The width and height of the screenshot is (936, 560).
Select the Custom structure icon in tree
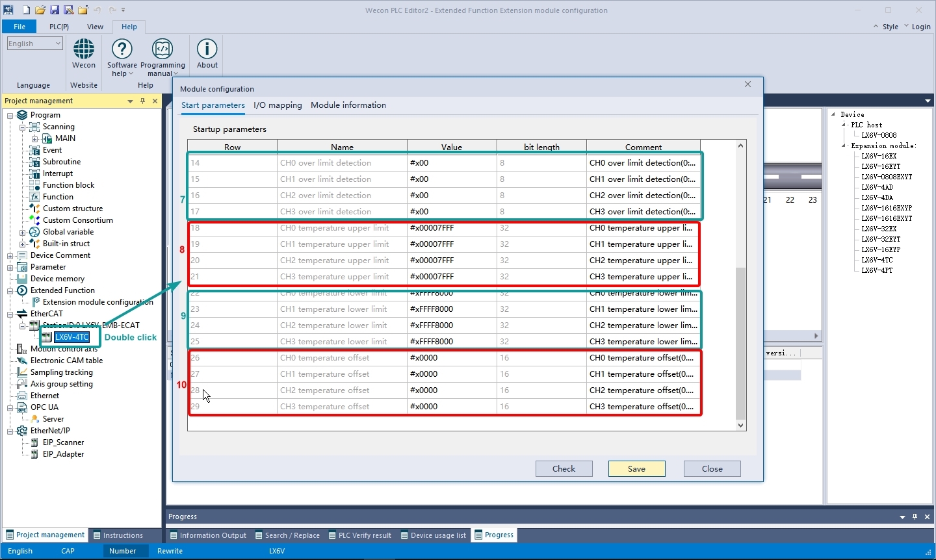pyautogui.click(x=34, y=209)
